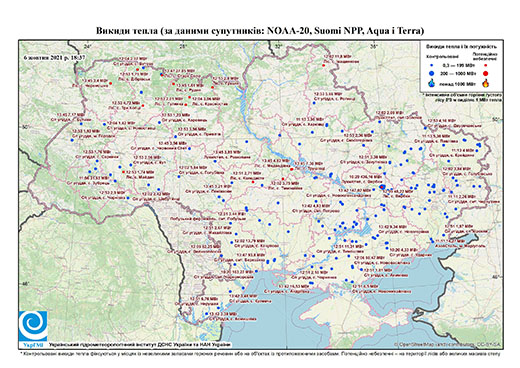The image size is (520, 368).
Task: Click the red hotspot marker labelled 12:53 1,74 МВт
Action: point(123,172)
